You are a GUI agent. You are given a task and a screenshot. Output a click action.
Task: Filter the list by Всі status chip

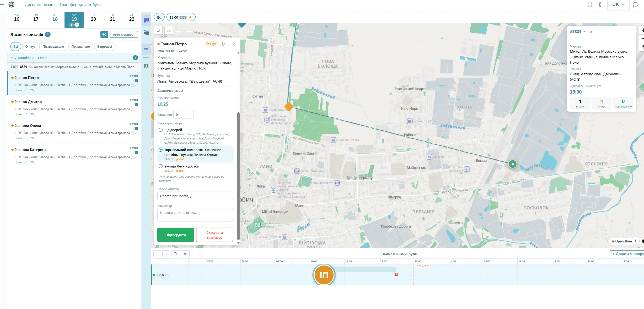(16, 47)
